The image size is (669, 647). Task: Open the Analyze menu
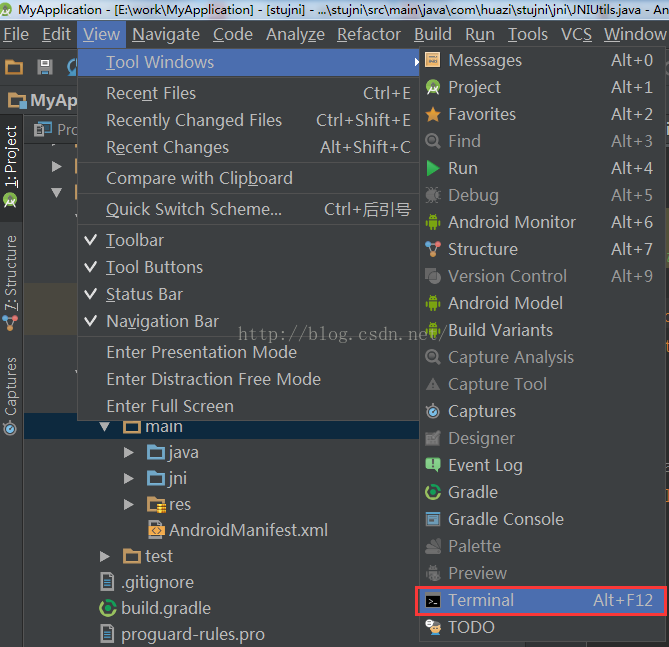[x=295, y=34]
